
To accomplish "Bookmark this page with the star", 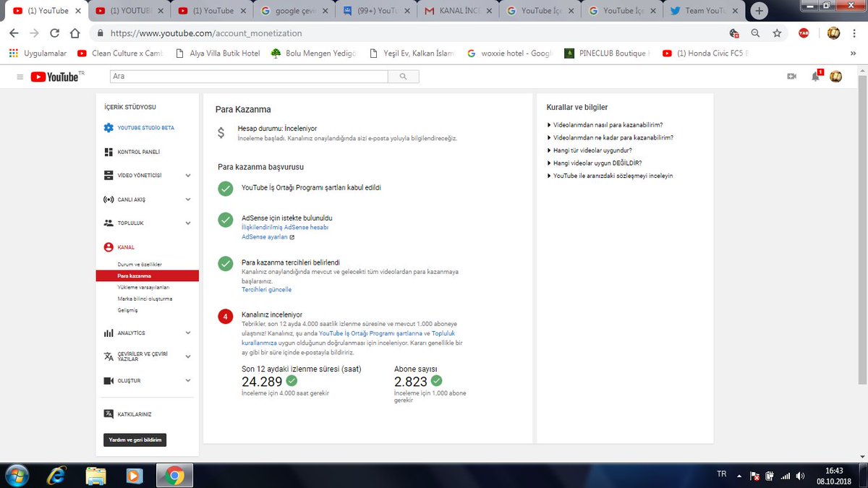I will (777, 33).
